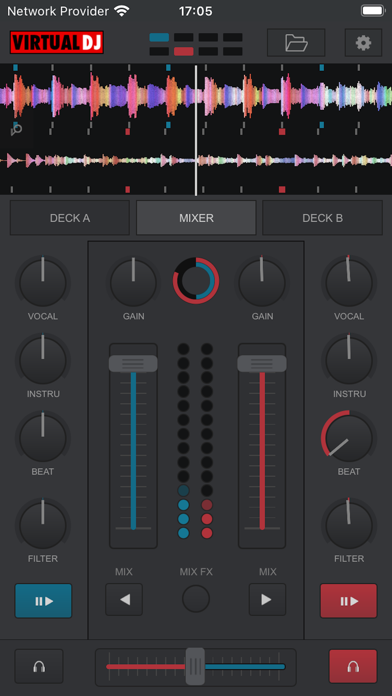The width and height of the screenshot is (392, 696).
Task: Click the circular beat position indicator
Action: (196, 281)
